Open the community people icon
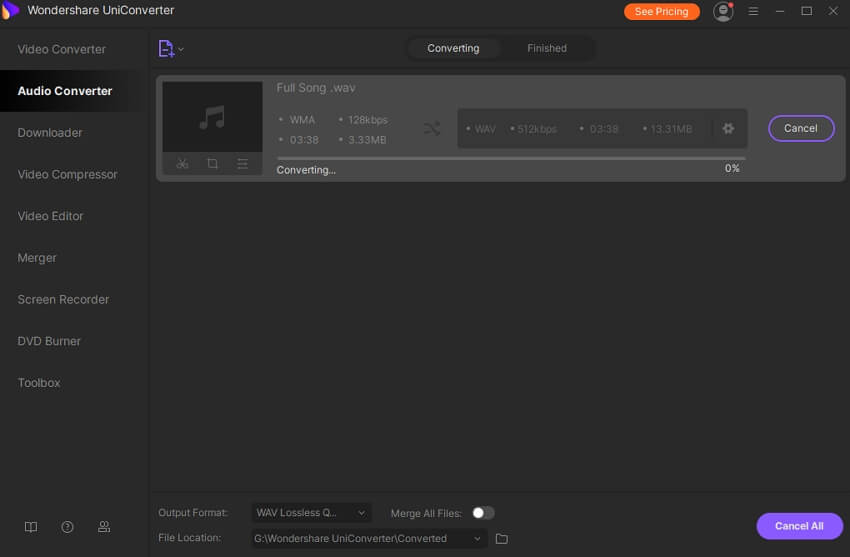This screenshot has height=557, width=850. [104, 527]
